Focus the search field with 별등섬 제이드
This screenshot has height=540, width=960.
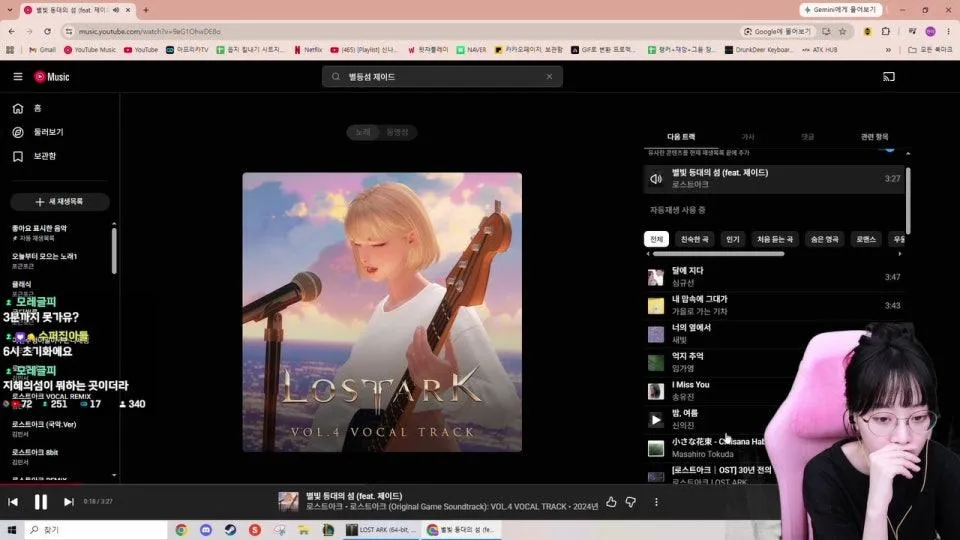click(x=442, y=77)
